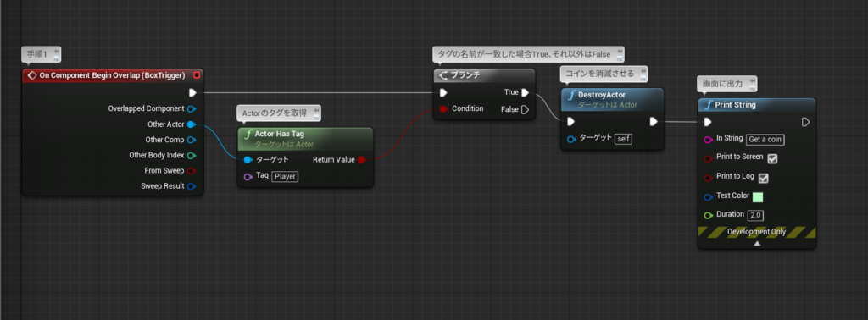Image resolution: width=868 pixels, height=320 pixels.
Task: Click the Development Only banner on Print String
Action: [756, 232]
